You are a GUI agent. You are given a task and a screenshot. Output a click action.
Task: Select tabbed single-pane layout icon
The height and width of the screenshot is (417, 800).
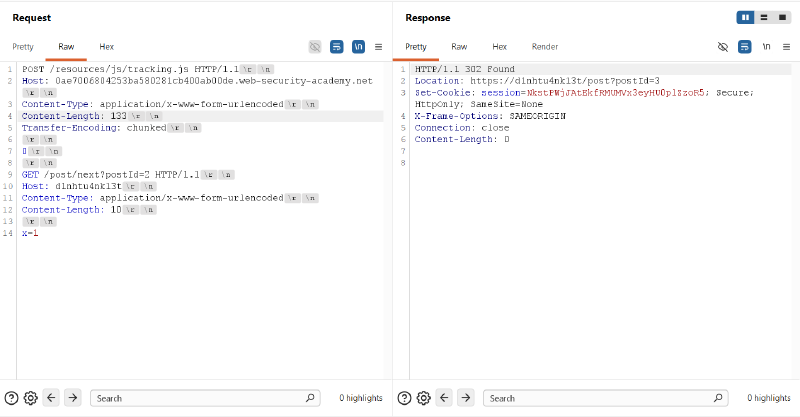782,17
